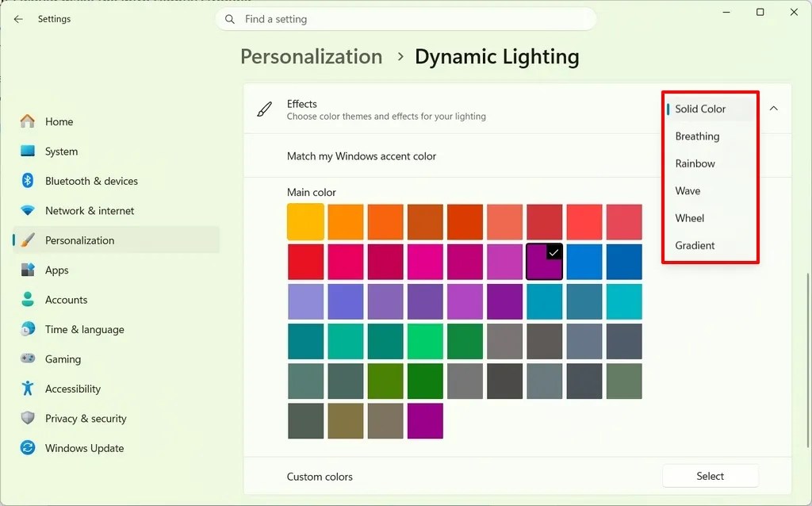Maximize the Settings window
Image resolution: width=812 pixels, height=506 pixels.
click(760, 12)
